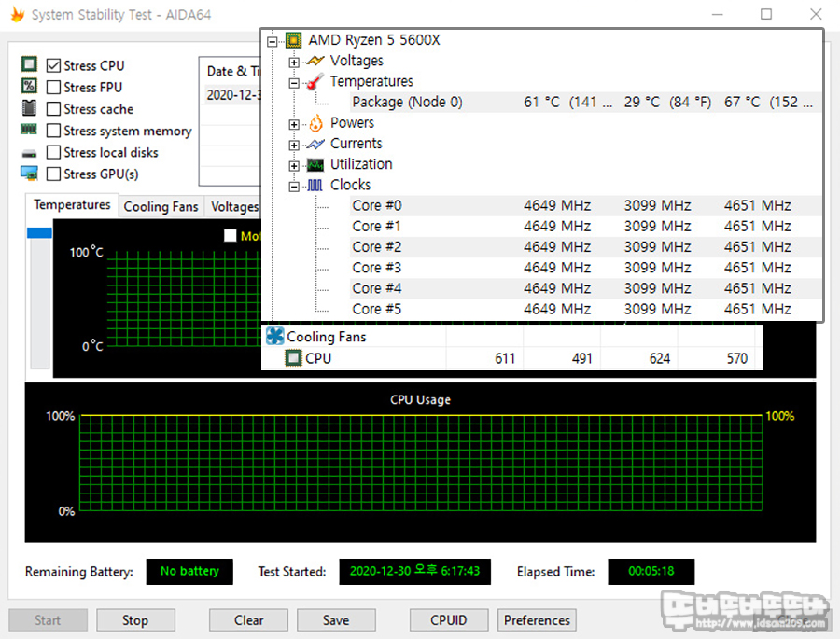Click the CPU chip icon beside Stress CPU
The height and width of the screenshot is (639, 840).
[29, 64]
